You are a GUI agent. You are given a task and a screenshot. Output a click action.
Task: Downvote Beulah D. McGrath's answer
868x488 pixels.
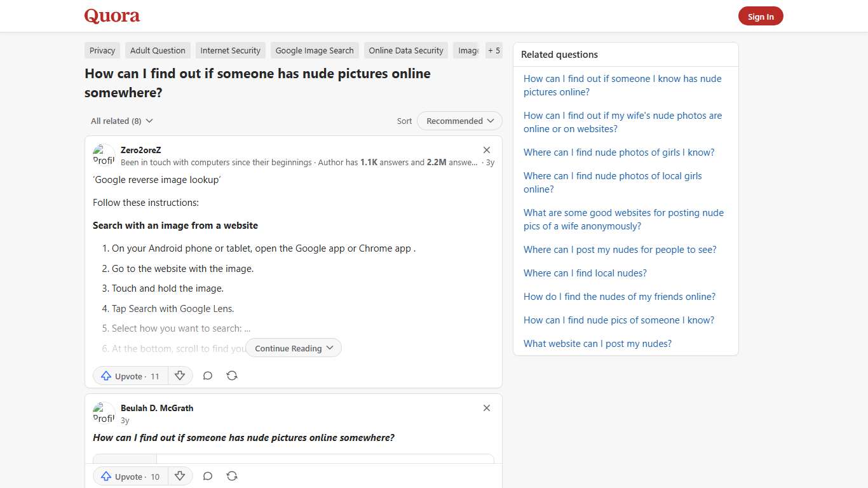click(x=180, y=476)
